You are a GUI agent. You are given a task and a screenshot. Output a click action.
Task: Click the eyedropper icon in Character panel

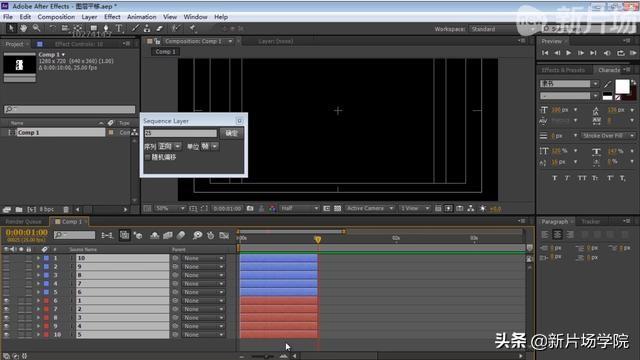point(607,84)
